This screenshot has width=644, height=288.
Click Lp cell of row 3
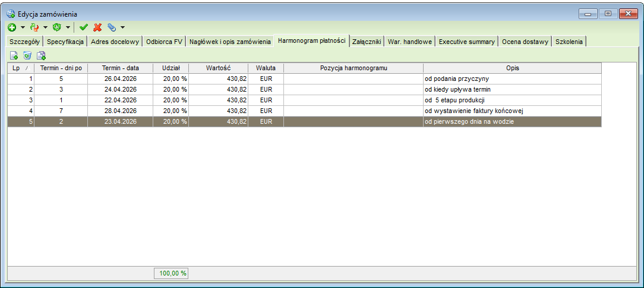[21, 100]
